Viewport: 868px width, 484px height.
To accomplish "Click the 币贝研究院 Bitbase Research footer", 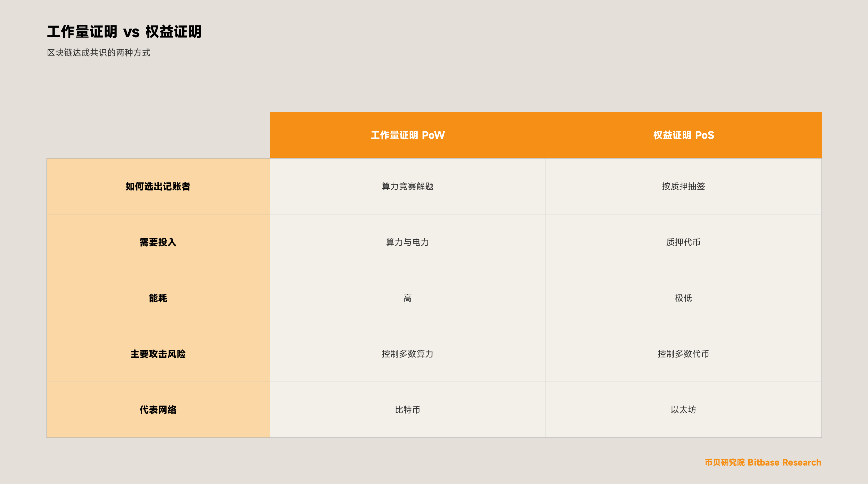I will pyautogui.click(x=763, y=462).
